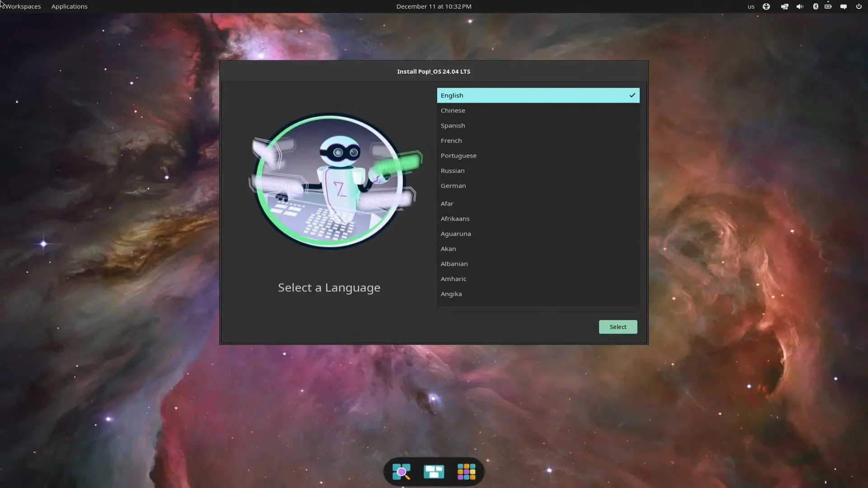This screenshot has width=868, height=488.
Task: Open the Workspaces overview icon in dock
Action: (434, 472)
